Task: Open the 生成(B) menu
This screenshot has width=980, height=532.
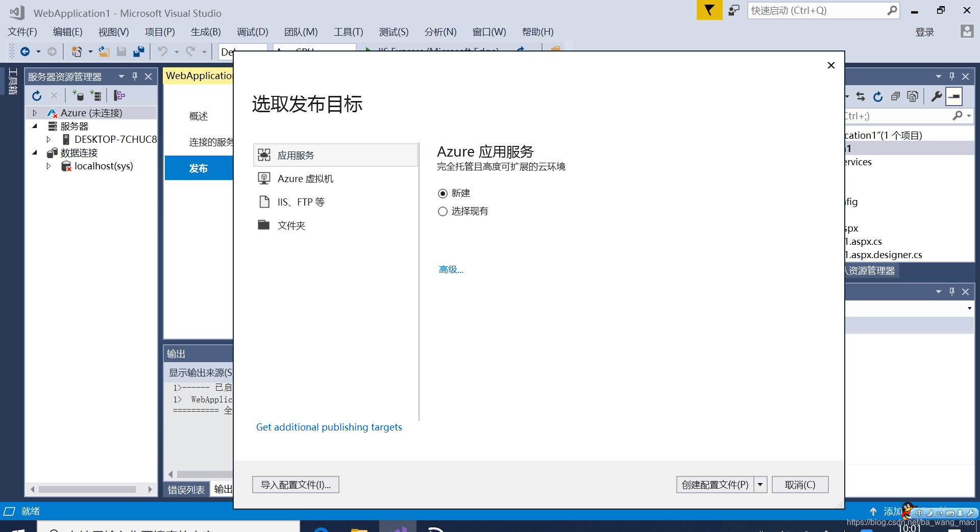Action: pyautogui.click(x=206, y=32)
